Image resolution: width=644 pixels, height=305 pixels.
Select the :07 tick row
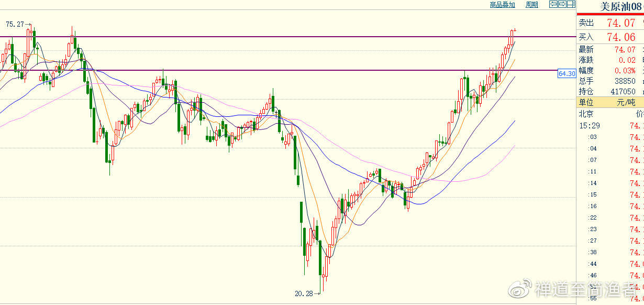tap(610, 160)
